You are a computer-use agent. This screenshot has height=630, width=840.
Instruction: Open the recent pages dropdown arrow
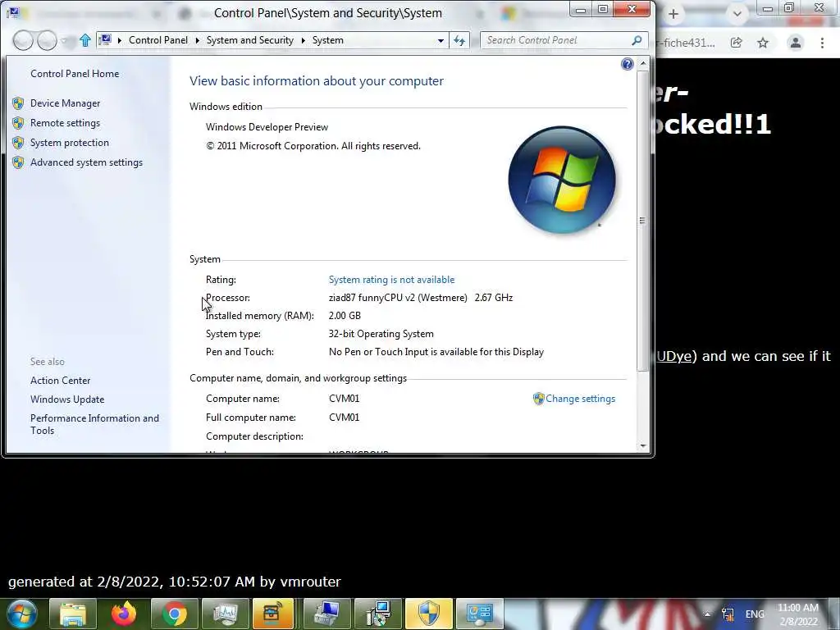[64, 41]
